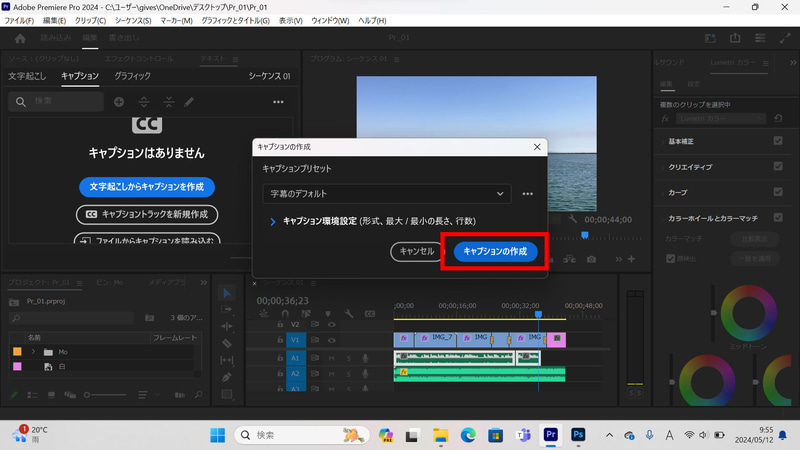The width and height of the screenshot is (800, 450).
Task: Expand キャプション環境設定 section
Action: tap(272, 221)
